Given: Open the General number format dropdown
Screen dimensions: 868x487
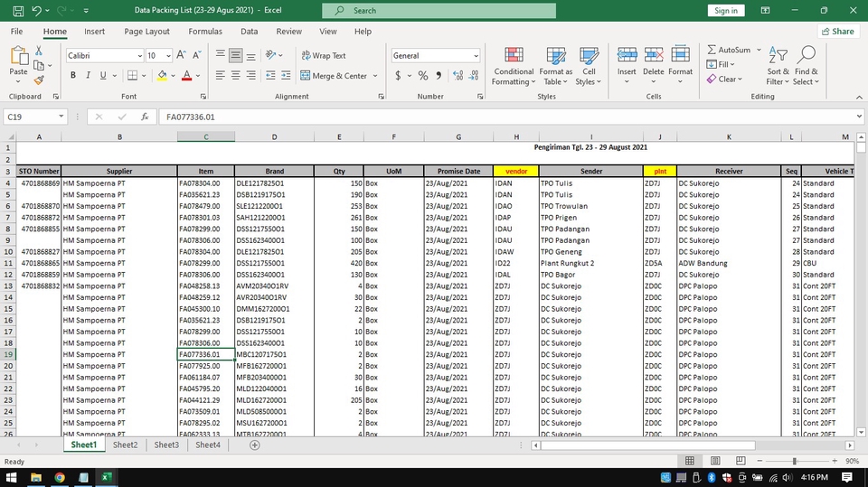Looking at the screenshot, I should pos(476,56).
